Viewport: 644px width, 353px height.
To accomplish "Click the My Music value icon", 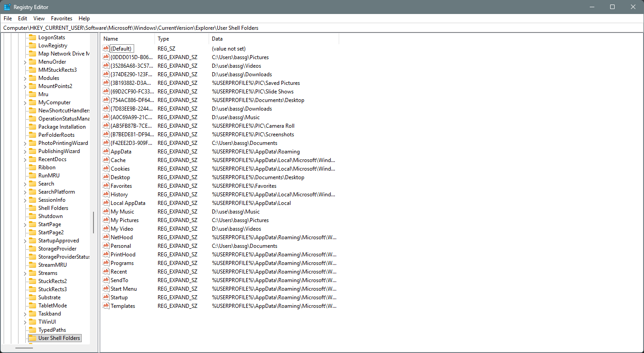I will coord(106,212).
